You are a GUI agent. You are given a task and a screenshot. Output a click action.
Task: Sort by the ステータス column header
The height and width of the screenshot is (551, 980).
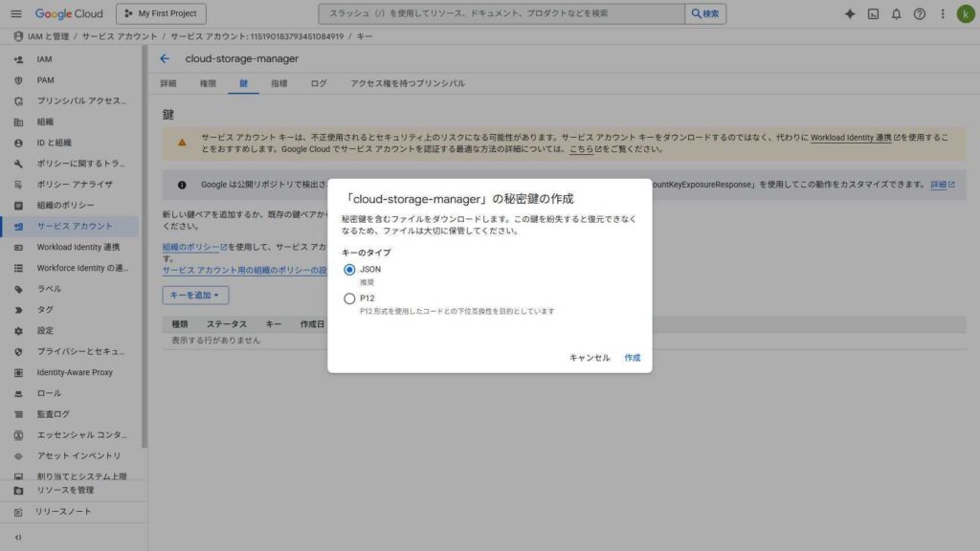pyautogui.click(x=226, y=324)
